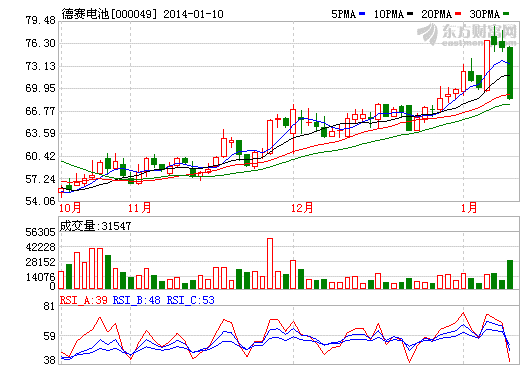
Task: Click the 60.42 price axis label
Action: point(40,156)
